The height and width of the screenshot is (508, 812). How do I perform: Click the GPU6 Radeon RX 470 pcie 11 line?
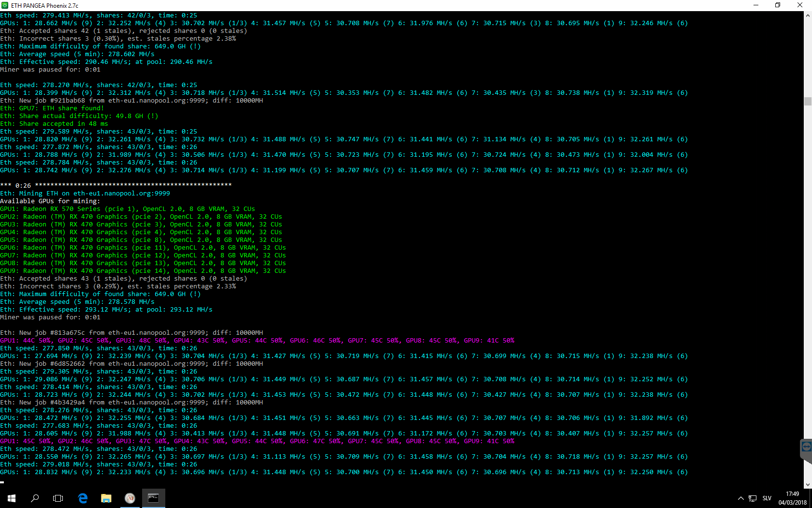click(x=143, y=248)
